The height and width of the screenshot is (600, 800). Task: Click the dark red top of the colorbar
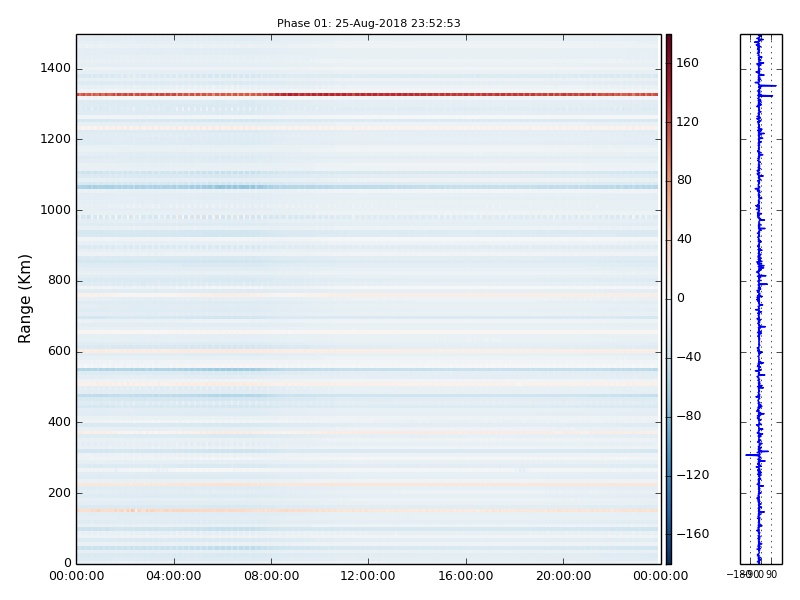click(669, 39)
